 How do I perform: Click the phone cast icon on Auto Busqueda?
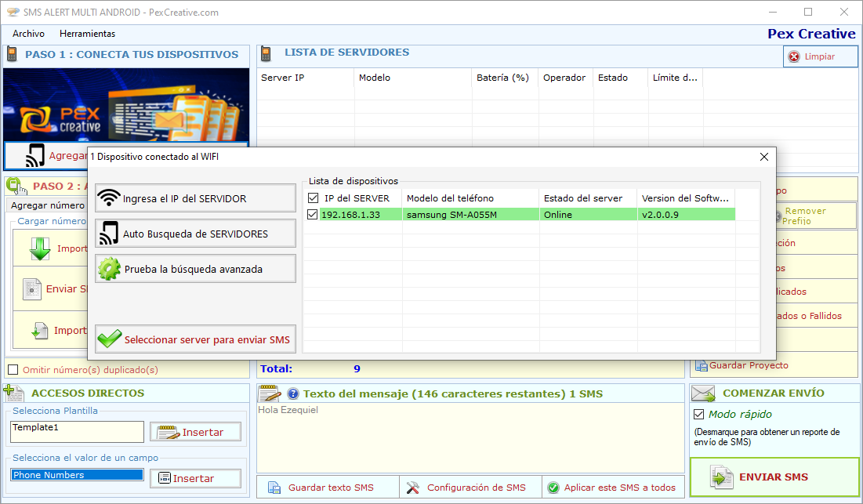pyautogui.click(x=108, y=233)
